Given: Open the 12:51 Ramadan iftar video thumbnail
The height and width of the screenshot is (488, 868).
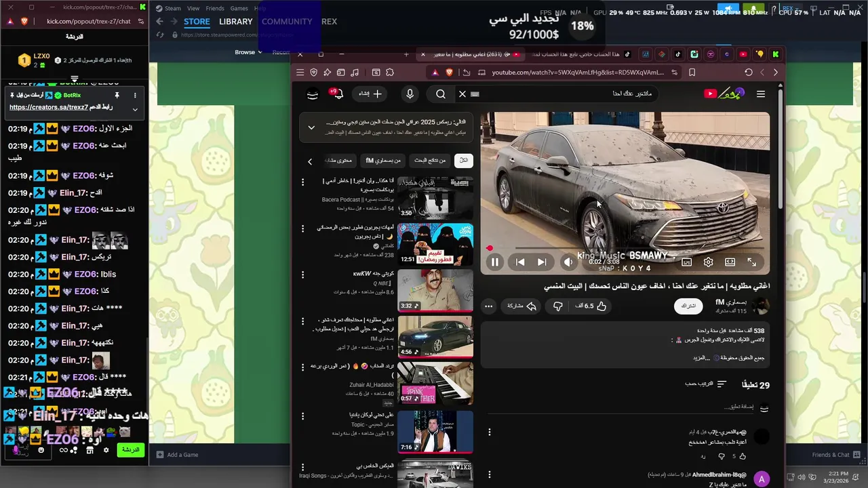Looking at the screenshot, I should (x=435, y=245).
